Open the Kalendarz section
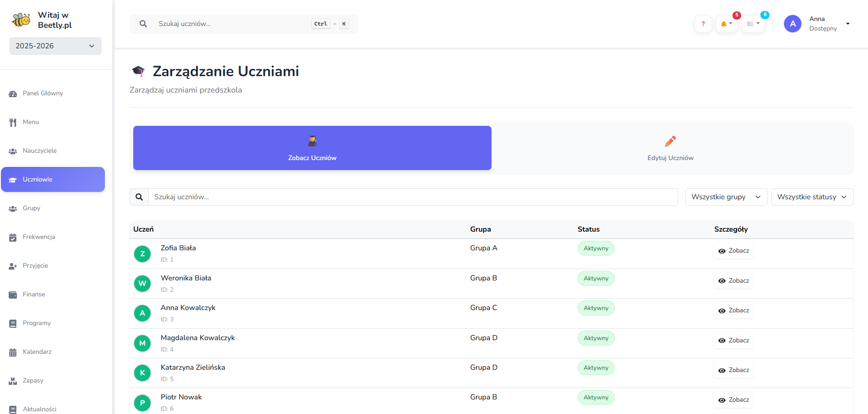The width and height of the screenshot is (868, 414). [37, 352]
